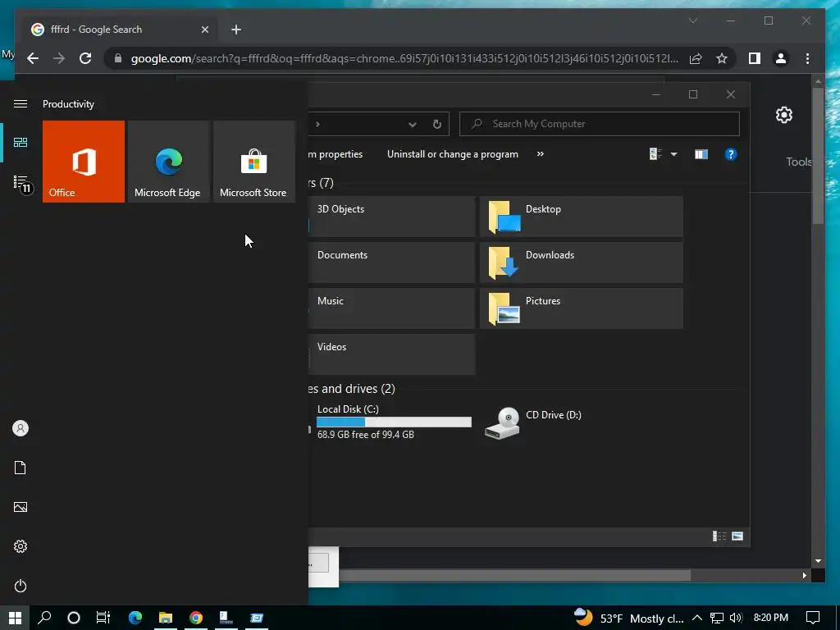This screenshot has width=840, height=630.
Task: Open Documents shortcut icon in Start sidebar
Action: [x=21, y=468]
